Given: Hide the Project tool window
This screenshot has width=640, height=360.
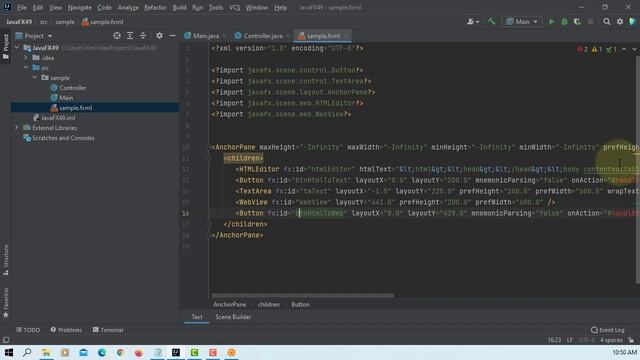Looking at the screenshot, I should coord(172,36).
